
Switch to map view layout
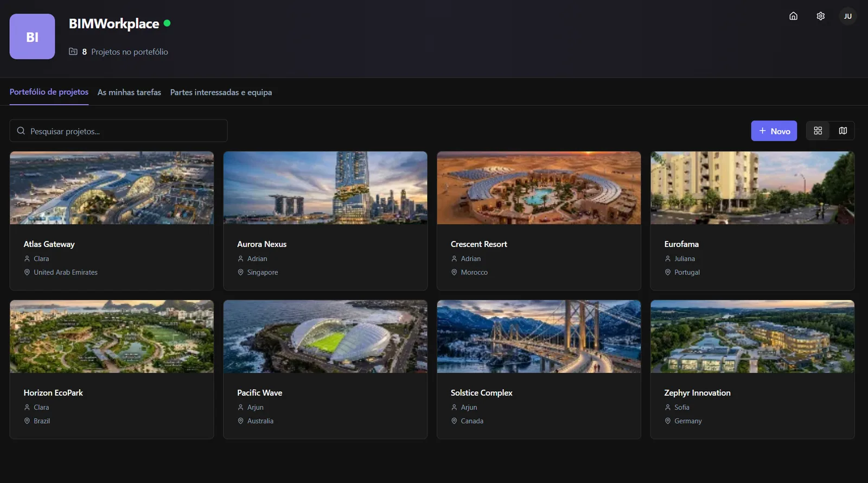(x=843, y=131)
